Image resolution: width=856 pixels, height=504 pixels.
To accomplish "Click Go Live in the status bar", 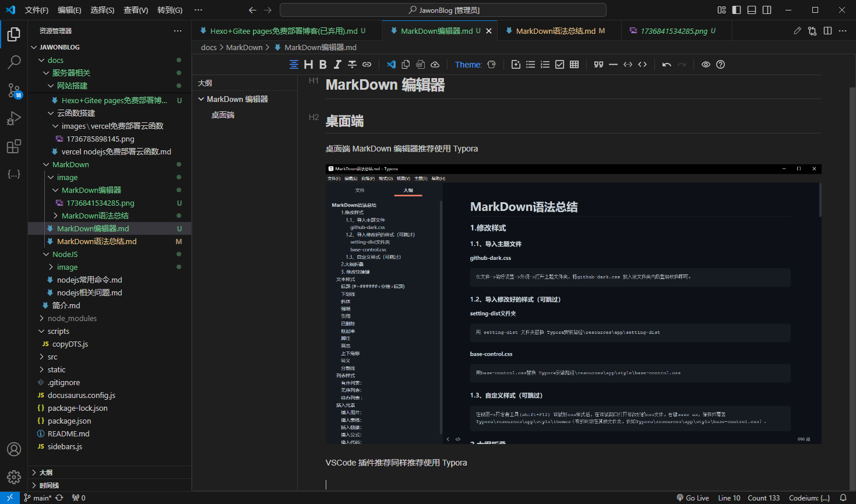I will pos(693,498).
